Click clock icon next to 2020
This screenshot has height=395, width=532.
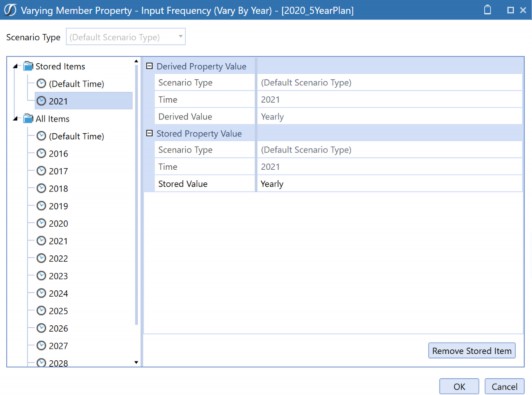tap(41, 223)
